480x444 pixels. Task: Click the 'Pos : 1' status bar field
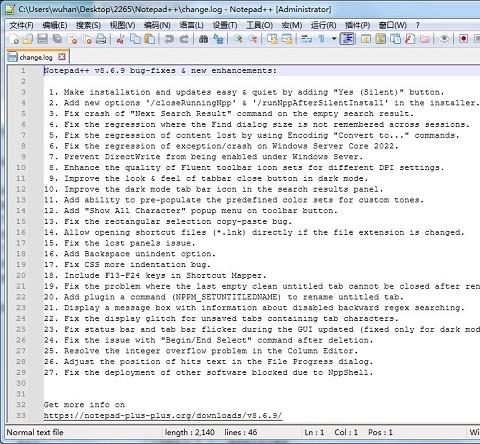(x=380, y=432)
